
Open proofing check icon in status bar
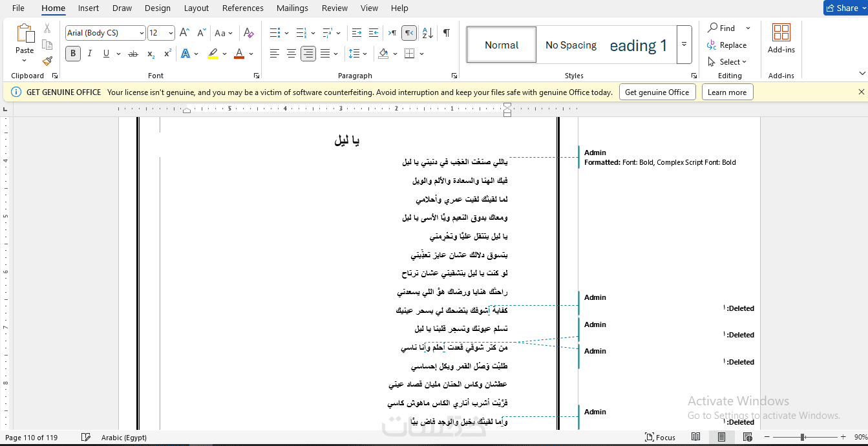click(x=86, y=438)
